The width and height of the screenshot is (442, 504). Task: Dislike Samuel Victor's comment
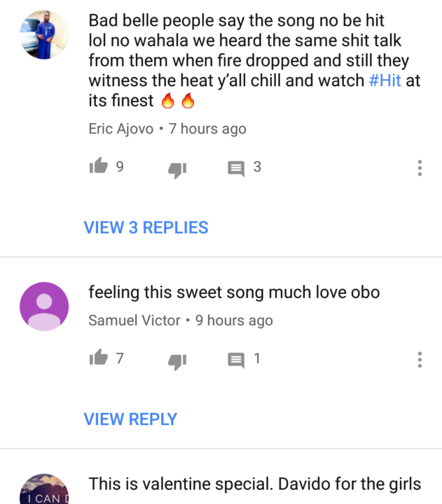[x=177, y=362]
